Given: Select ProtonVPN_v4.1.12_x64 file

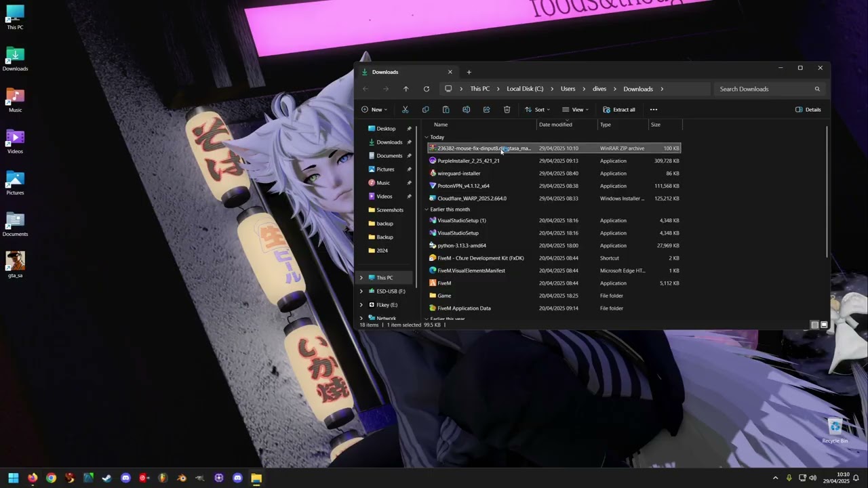Looking at the screenshot, I should [463, 186].
